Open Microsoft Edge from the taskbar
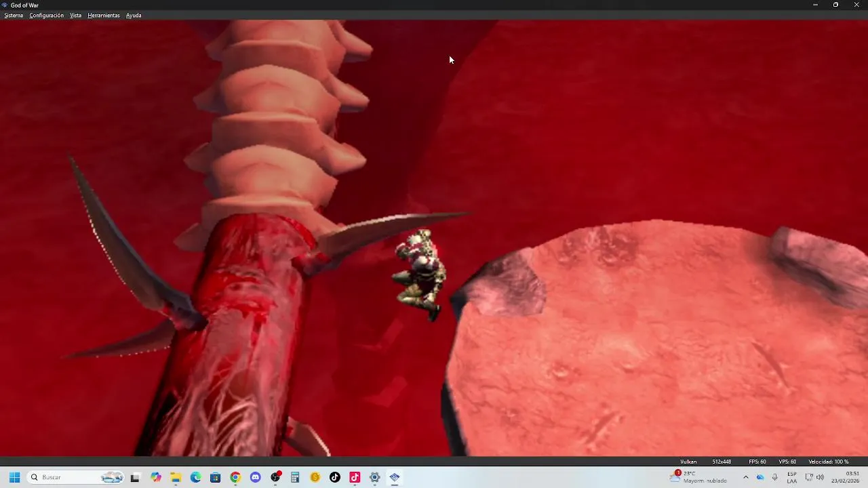This screenshot has width=868, height=488. 196,477
